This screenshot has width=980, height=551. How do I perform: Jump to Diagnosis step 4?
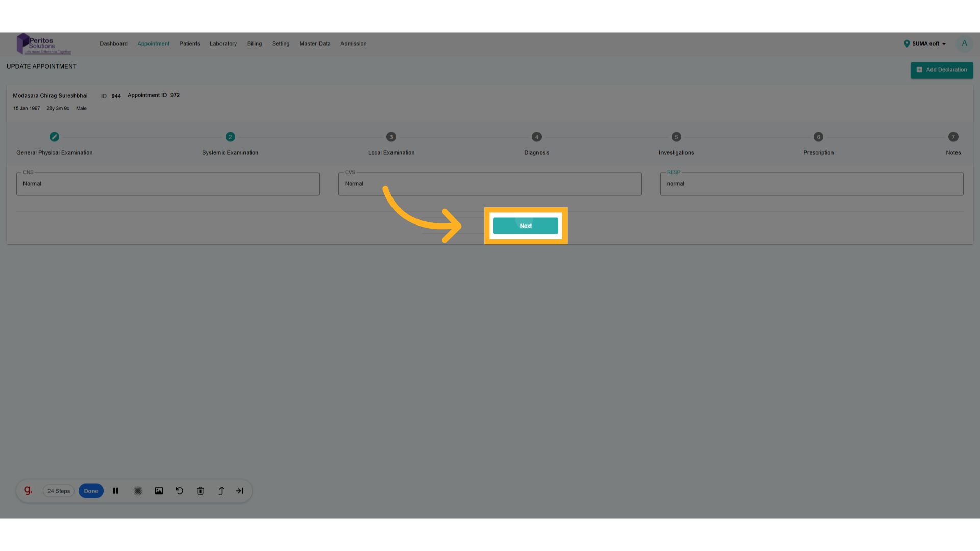(536, 137)
